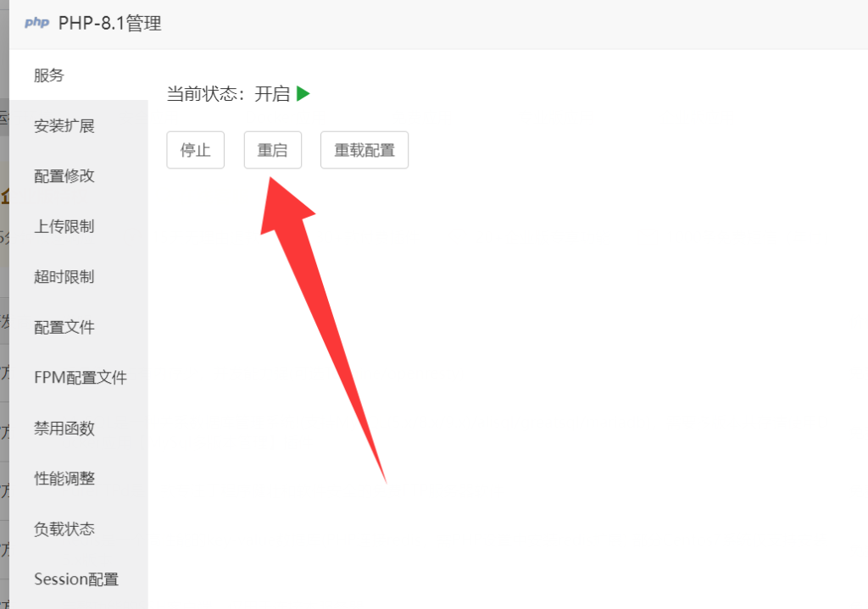Click the php logo icon in header

(36, 23)
